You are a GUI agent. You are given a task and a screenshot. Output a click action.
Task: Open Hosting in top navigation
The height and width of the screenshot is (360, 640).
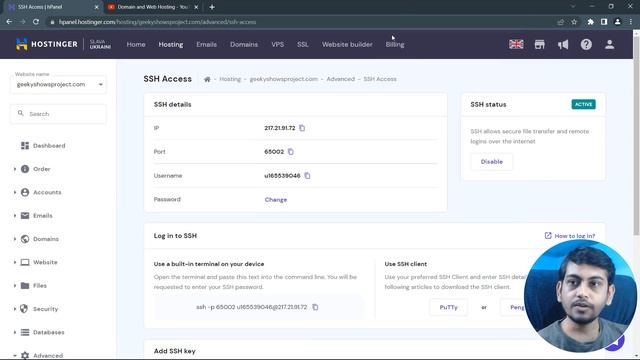[171, 44]
